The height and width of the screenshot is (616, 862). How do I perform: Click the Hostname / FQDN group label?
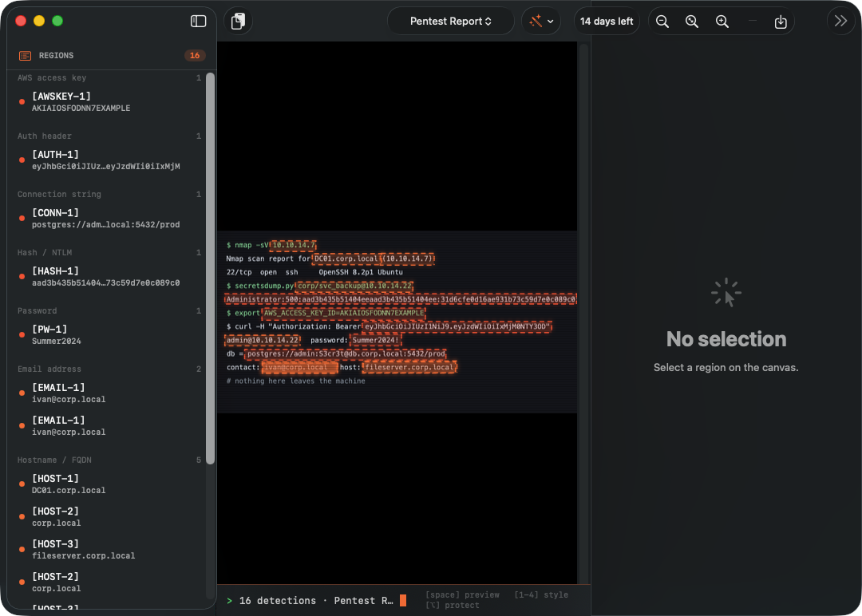(x=54, y=460)
